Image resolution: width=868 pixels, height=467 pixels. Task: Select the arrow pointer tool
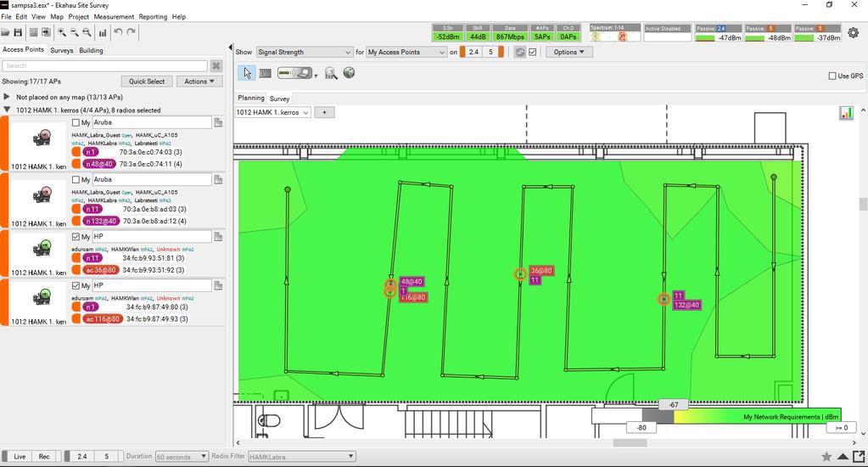(x=247, y=73)
